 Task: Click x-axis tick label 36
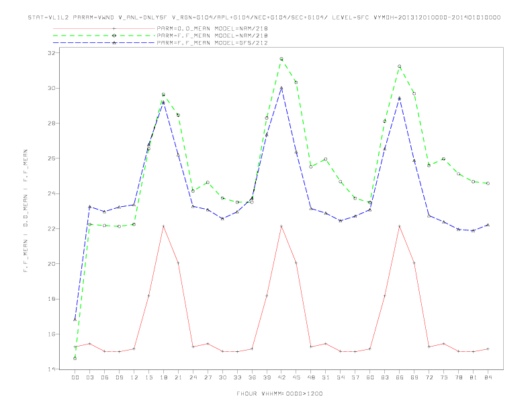coord(252,377)
